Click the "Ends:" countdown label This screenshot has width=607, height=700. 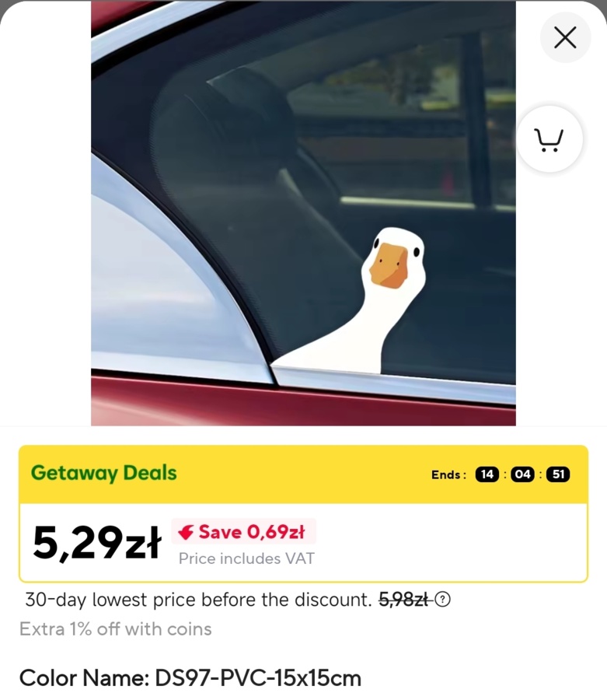tap(448, 474)
